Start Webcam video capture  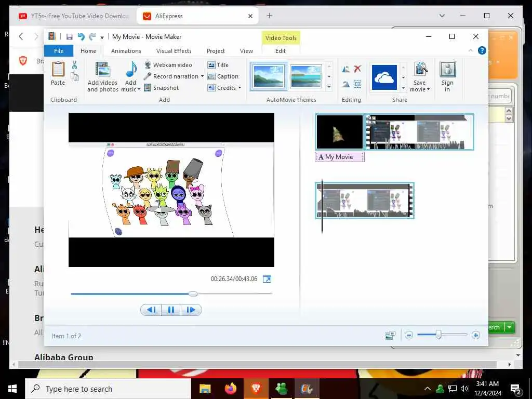click(168, 65)
